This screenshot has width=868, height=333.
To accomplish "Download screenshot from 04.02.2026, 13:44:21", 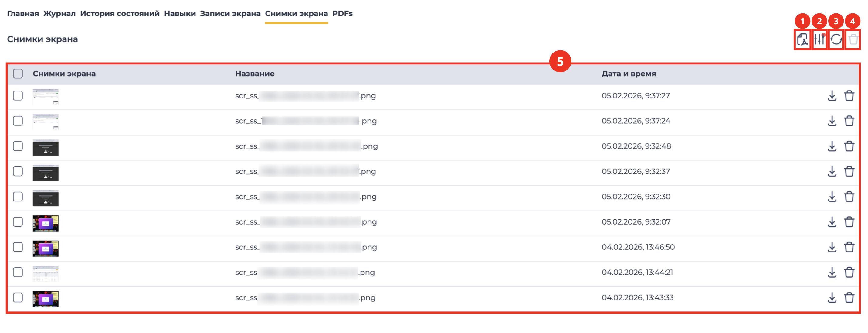I will tap(832, 273).
